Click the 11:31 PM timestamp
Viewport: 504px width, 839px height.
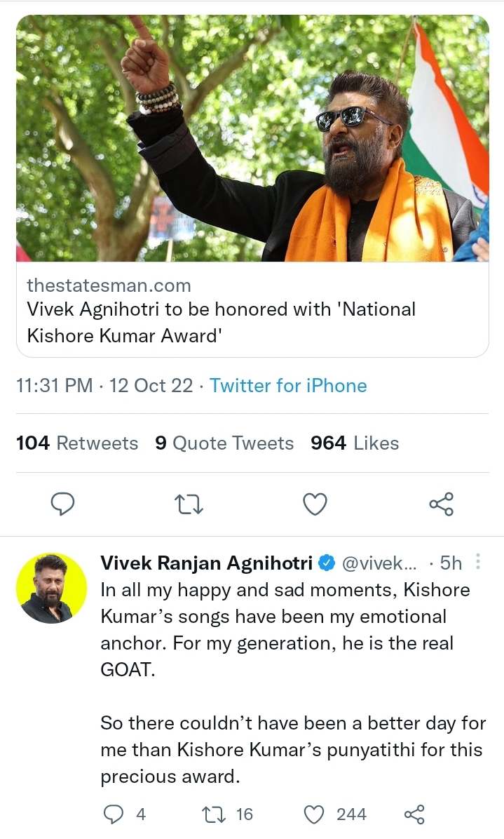click(x=54, y=386)
